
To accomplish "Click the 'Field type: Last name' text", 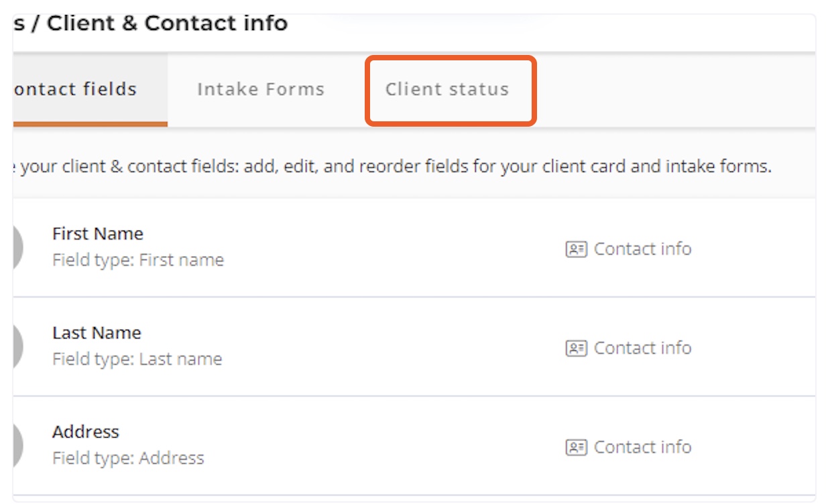I will tap(137, 359).
